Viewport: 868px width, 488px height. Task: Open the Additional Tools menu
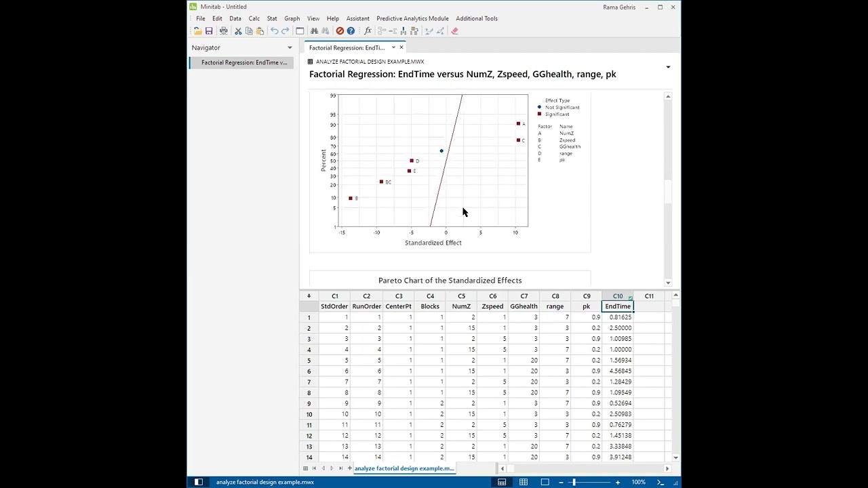pyautogui.click(x=477, y=18)
